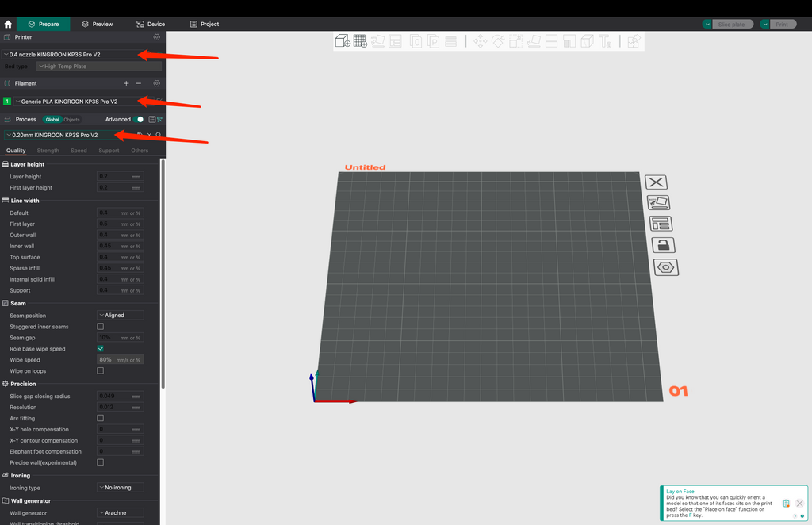Uncheck Role base wipe speed
This screenshot has width=812, height=525.
point(100,349)
